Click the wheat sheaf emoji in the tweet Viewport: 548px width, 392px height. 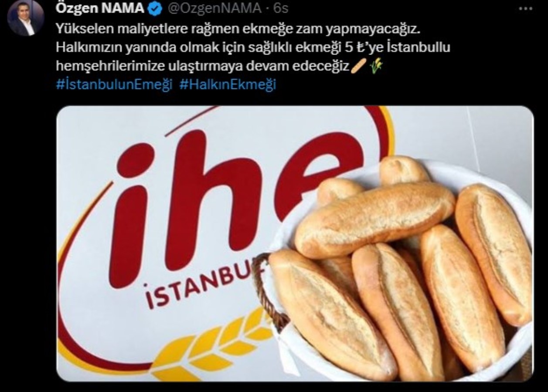click(376, 66)
